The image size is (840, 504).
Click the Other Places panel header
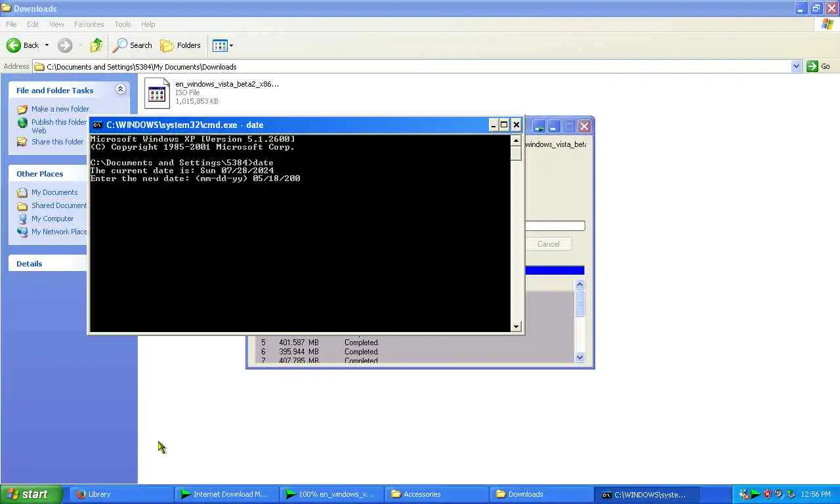tap(48, 173)
